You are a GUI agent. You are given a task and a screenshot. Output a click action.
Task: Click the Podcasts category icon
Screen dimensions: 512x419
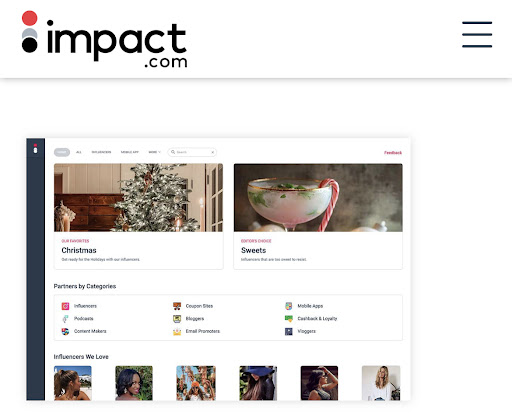point(65,319)
